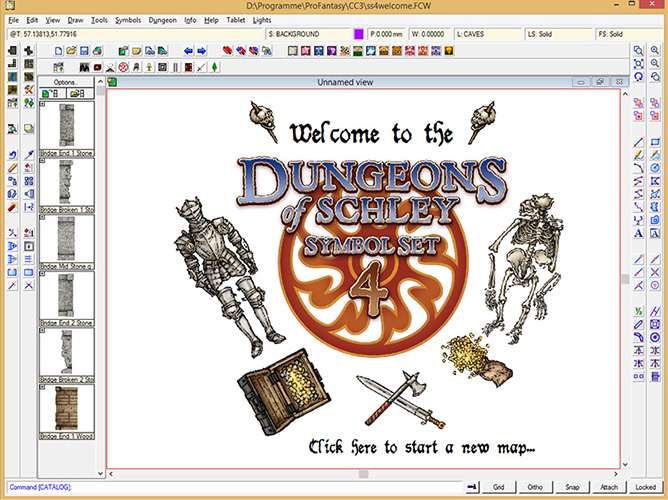Toggle the Locked button
The image size is (668, 500).
point(646,487)
